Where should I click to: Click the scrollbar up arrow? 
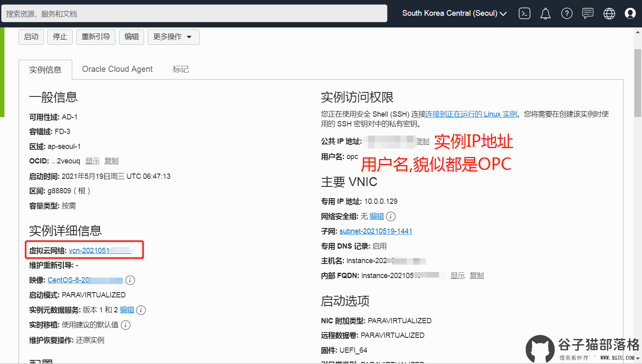(638, 31)
